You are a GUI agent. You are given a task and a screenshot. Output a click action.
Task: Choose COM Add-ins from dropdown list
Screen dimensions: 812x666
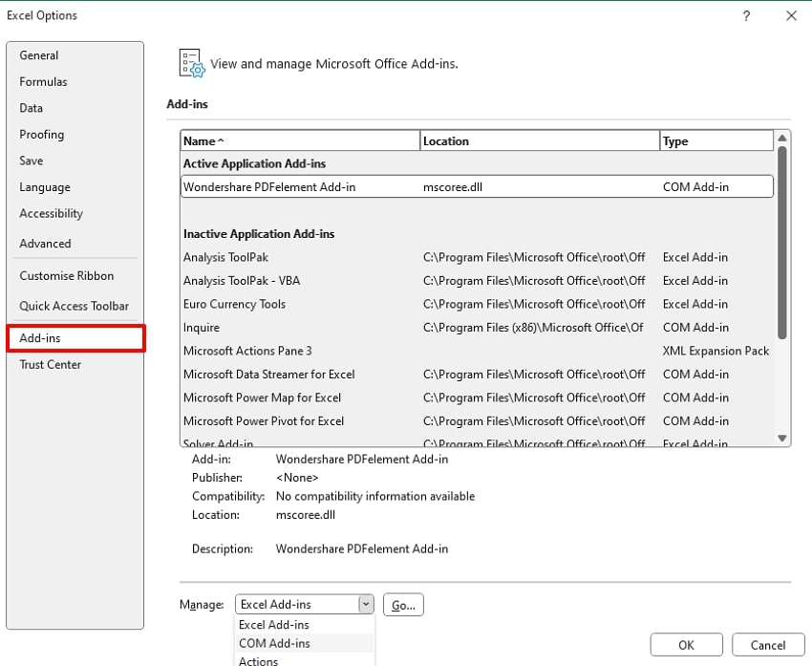[305, 643]
